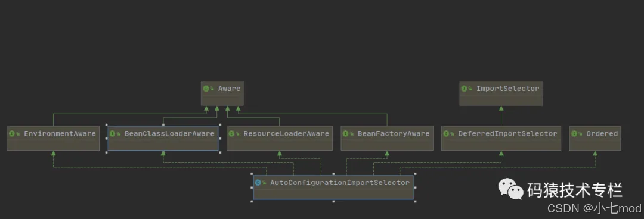
Task: Select the DeferredImportSelector node
Action: point(501,138)
